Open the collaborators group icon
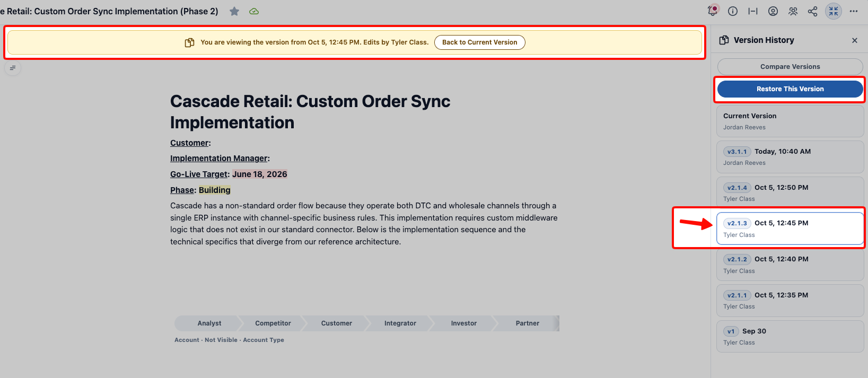The height and width of the screenshot is (378, 868). pyautogui.click(x=793, y=11)
